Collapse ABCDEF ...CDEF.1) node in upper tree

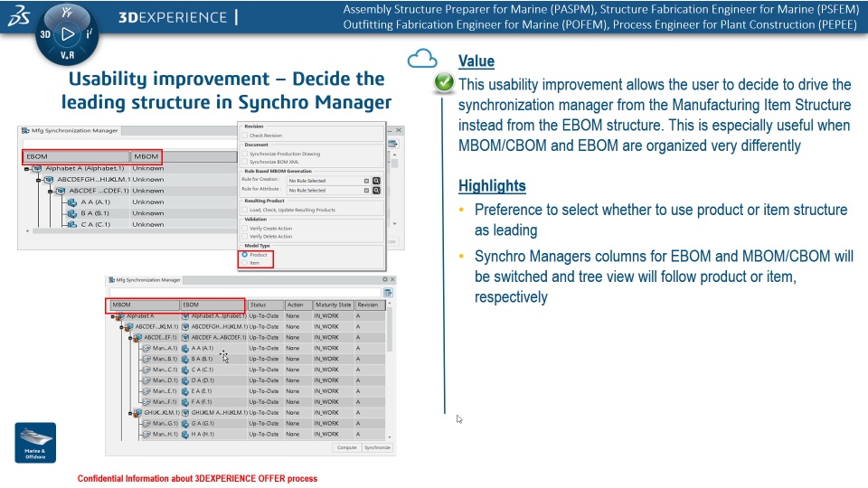[x=50, y=191]
